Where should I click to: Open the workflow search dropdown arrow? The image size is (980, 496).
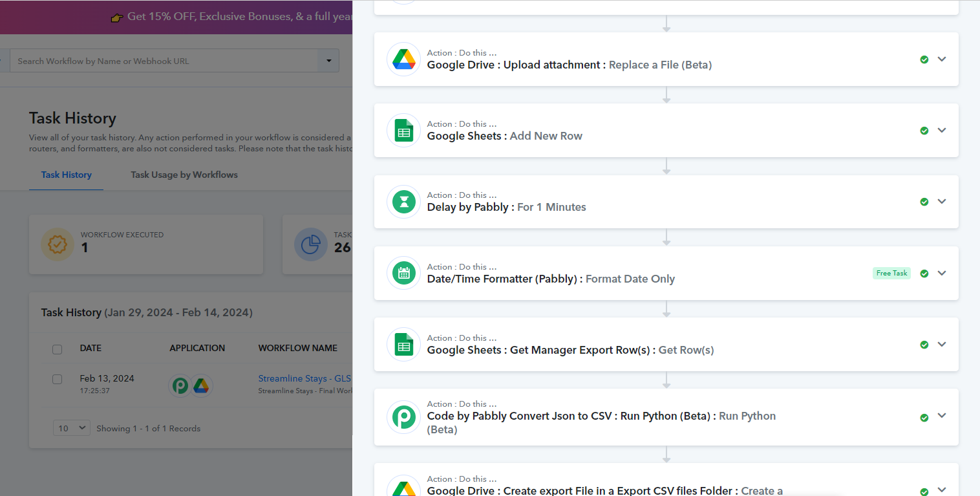328,61
